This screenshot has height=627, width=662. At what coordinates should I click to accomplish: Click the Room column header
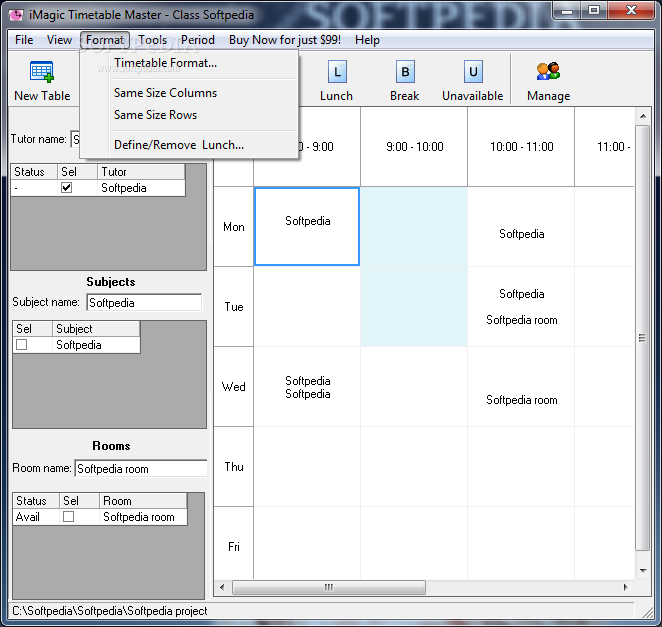[143, 501]
